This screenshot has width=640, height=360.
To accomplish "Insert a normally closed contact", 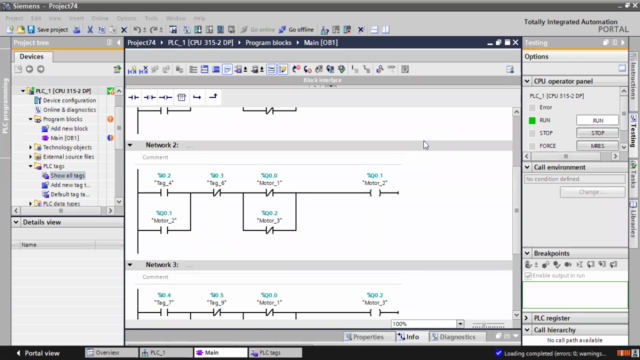I will (149, 97).
